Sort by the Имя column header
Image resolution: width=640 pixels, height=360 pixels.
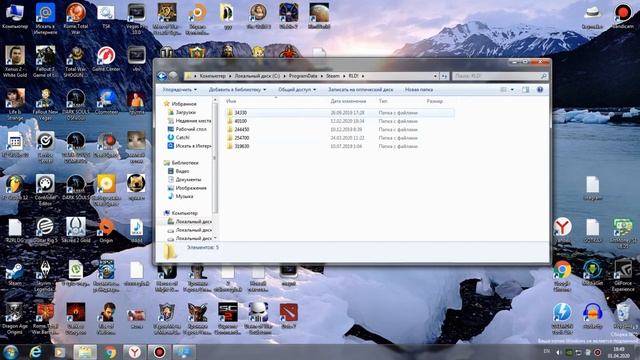tap(231, 101)
